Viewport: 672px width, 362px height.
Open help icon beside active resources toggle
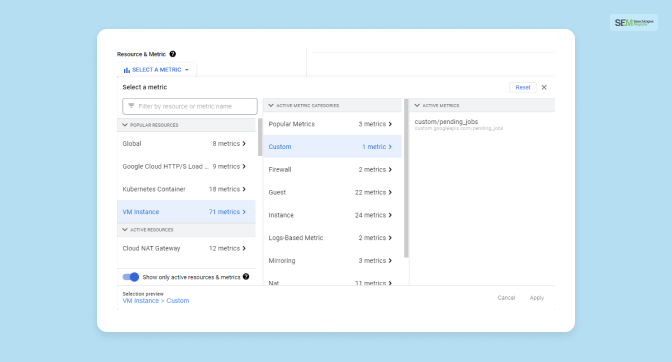click(x=246, y=276)
